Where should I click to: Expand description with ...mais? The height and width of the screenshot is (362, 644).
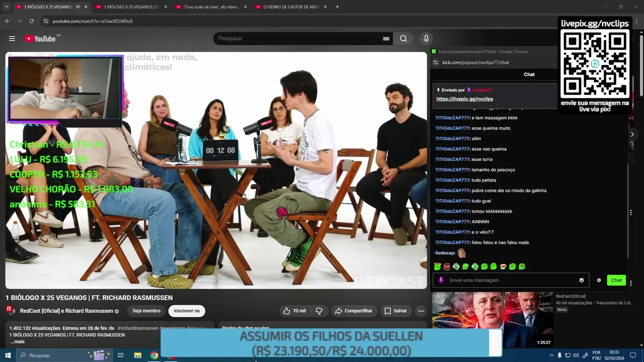[x=17, y=342]
